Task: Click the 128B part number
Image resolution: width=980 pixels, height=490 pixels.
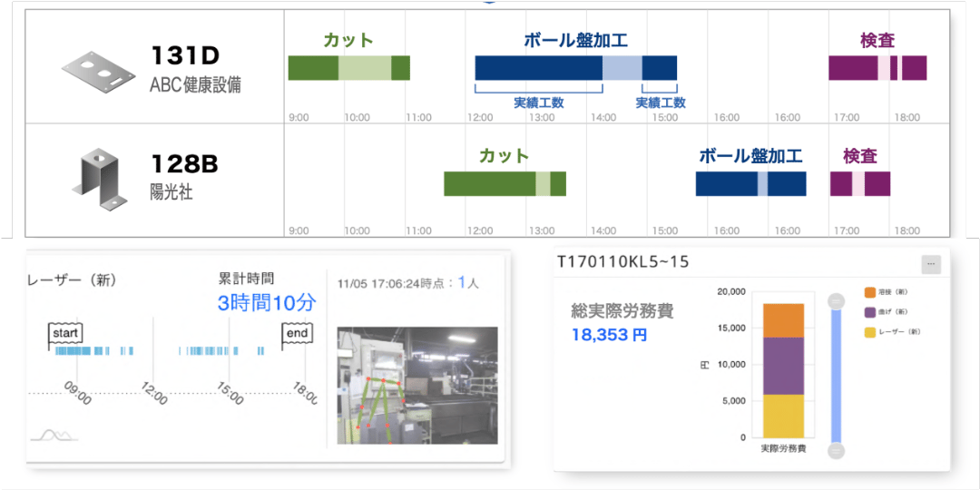Action: [x=183, y=165]
